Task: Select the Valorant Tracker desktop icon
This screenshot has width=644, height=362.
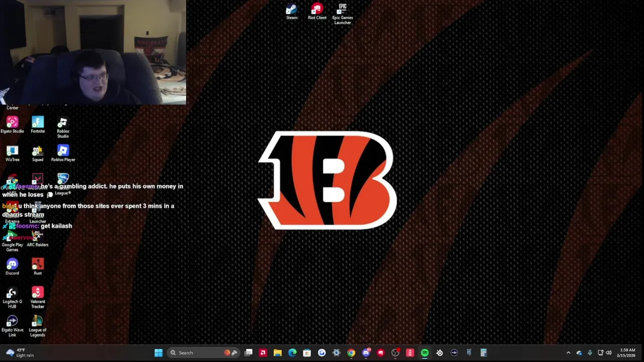Action: tap(38, 298)
